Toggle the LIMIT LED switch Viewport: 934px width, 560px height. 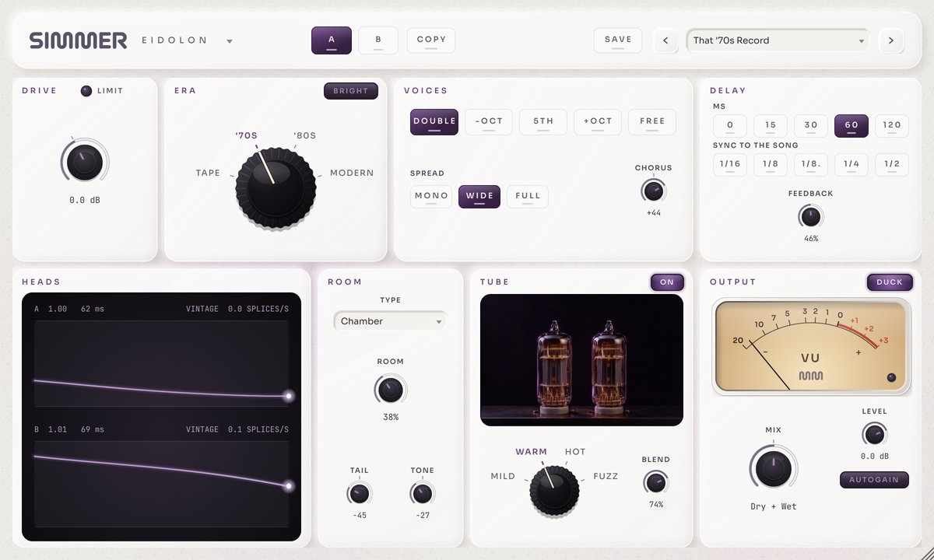pos(86,91)
